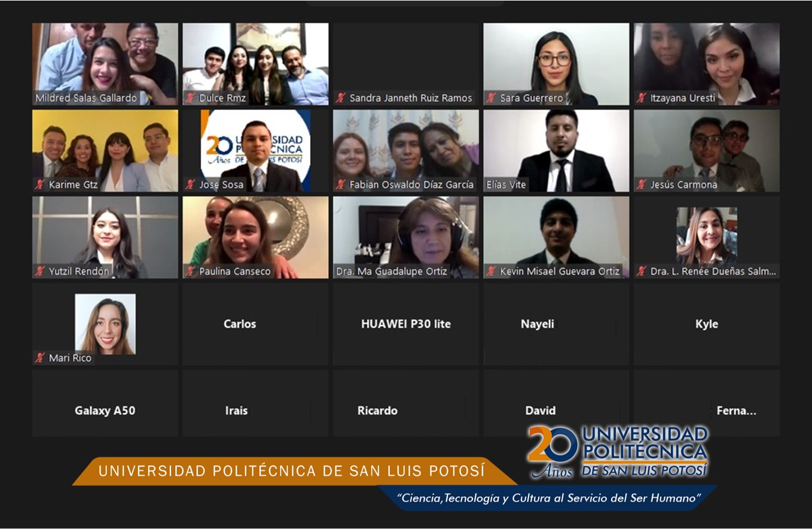This screenshot has height=529, width=812.
Task: Click muted mic icon next to Sara Guerrero
Action: 491,98
